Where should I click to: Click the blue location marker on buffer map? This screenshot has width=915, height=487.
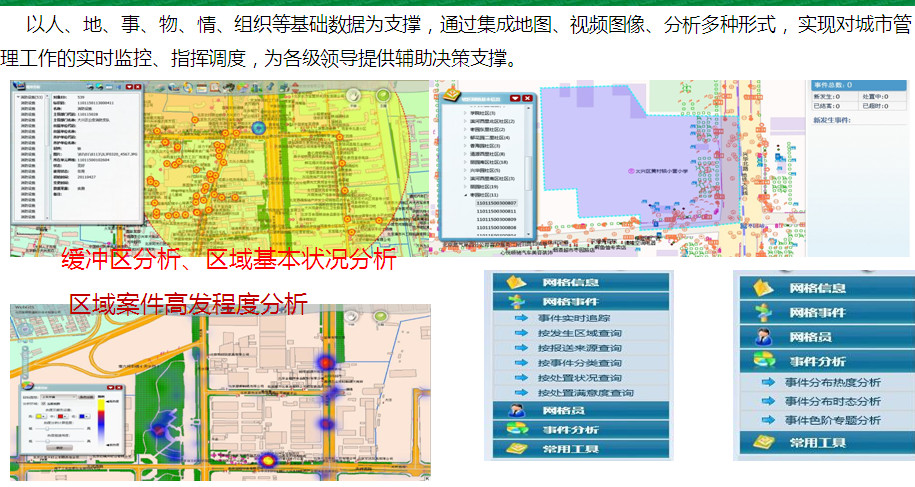pyautogui.click(x=257, y=128)
